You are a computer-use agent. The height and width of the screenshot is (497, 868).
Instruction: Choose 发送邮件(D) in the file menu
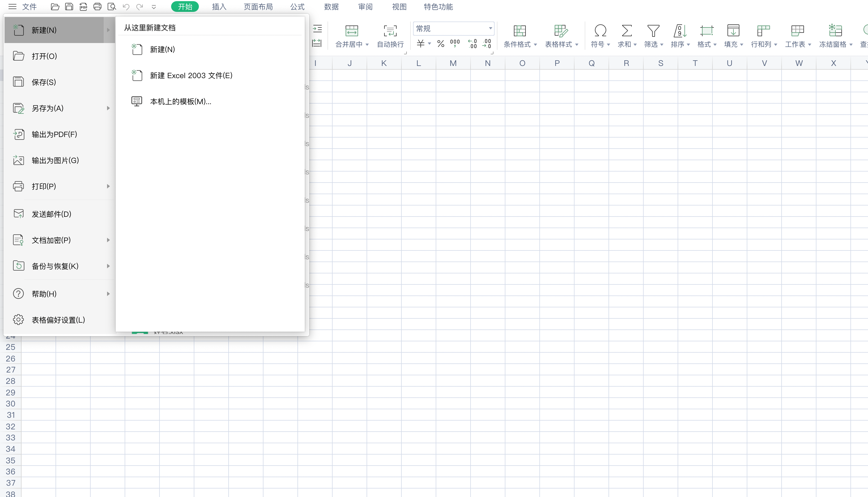pos(60,214)
